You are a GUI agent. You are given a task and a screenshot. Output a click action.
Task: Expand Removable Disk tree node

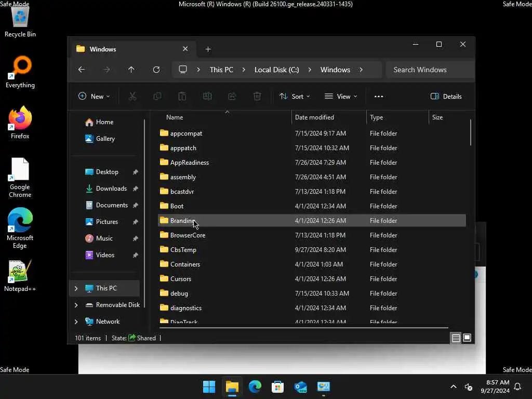tap(76, 305)
